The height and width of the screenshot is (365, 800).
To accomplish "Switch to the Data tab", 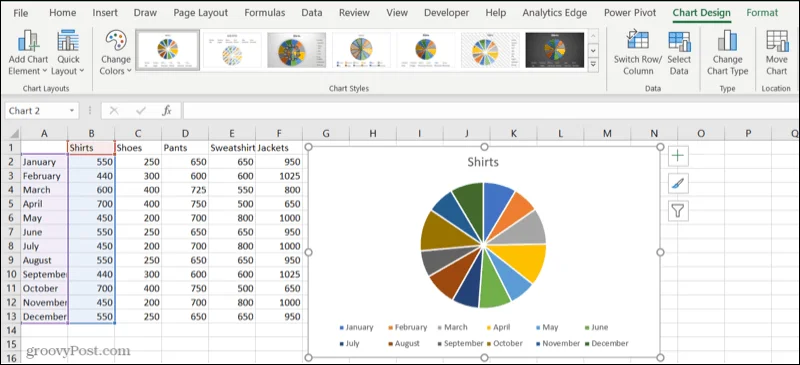I will [312, 13].
